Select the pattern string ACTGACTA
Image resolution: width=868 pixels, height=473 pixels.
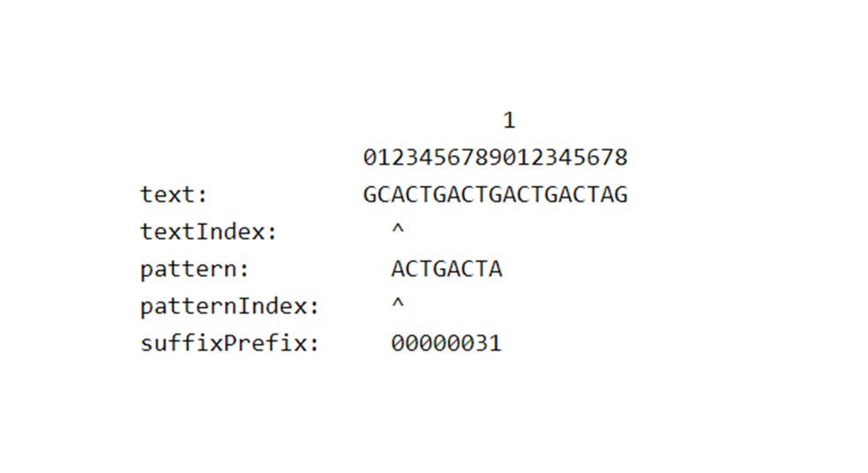coord(446,269)
